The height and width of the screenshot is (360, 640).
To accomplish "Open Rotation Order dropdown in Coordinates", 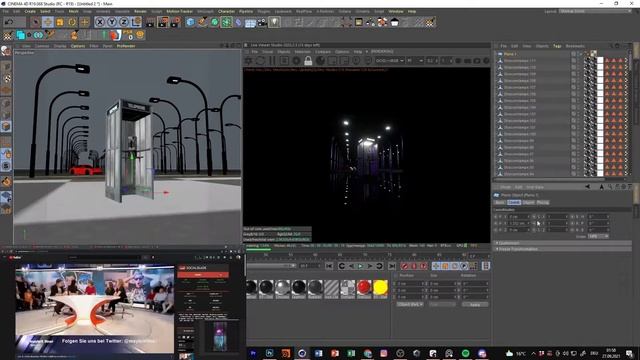I will (x=598, y=236).
